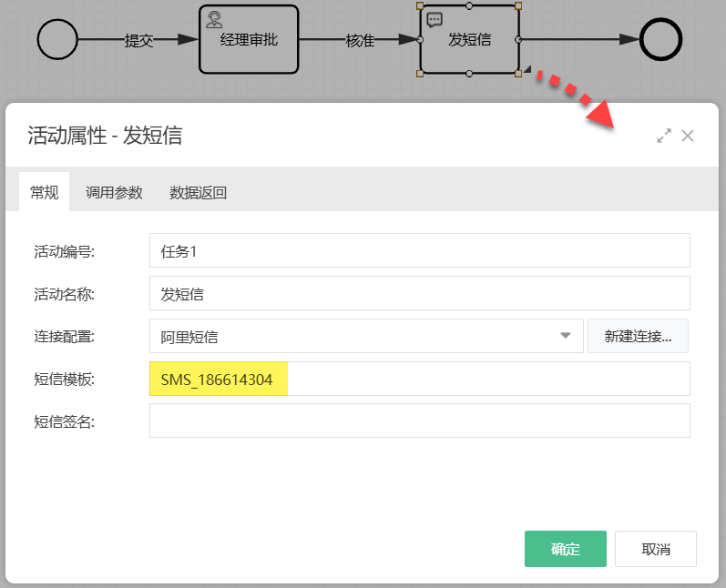Viewport: 726px width, 588px height.
Task: Open the 连接配置 dropdown arrow
Action: tap(566, 336)
